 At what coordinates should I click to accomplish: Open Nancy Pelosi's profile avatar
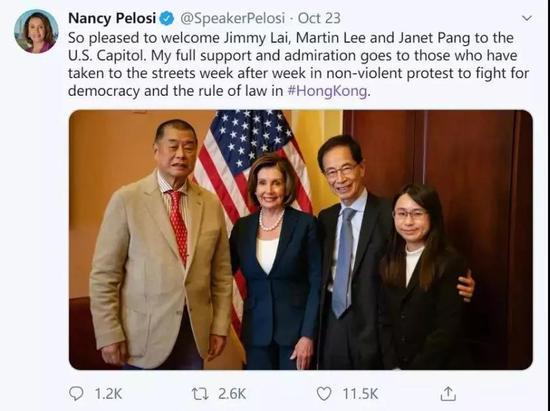click(36, 31)
